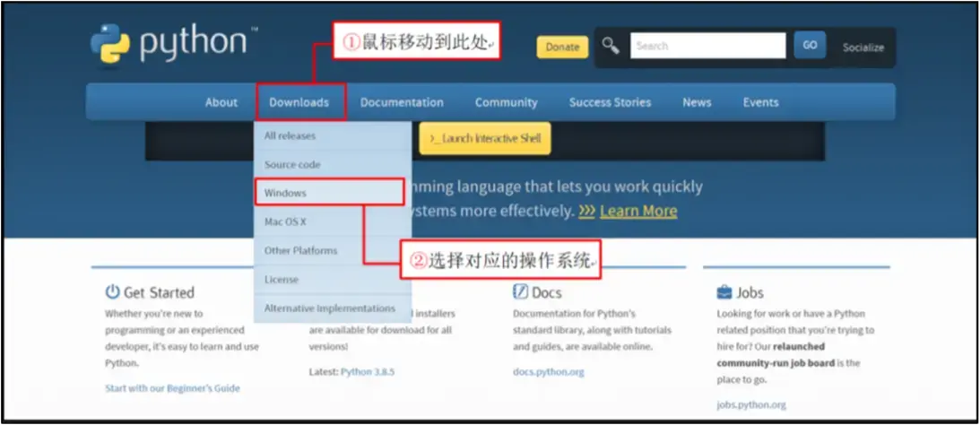Click the Get Started heading
The image size is (980, 425).
click(159, 292)
